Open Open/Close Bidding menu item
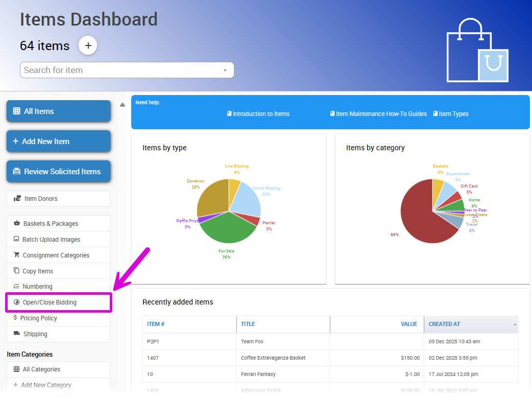Screen dimensions: 532x398 point(50,302)
